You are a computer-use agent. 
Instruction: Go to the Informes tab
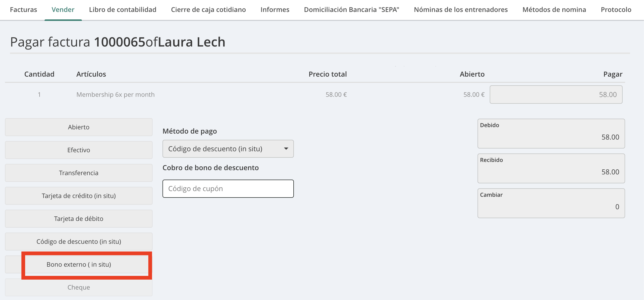pyautogui.click(x=275, y=9)
